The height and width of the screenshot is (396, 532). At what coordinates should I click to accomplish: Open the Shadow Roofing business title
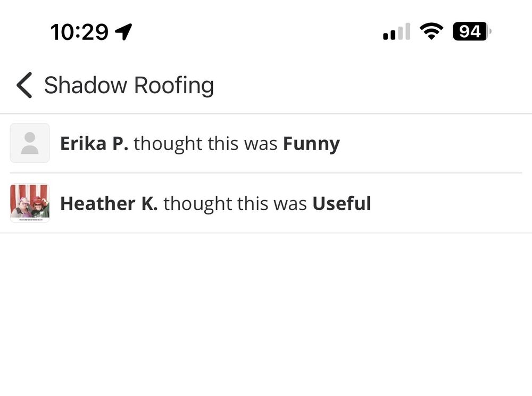(129, 85)
